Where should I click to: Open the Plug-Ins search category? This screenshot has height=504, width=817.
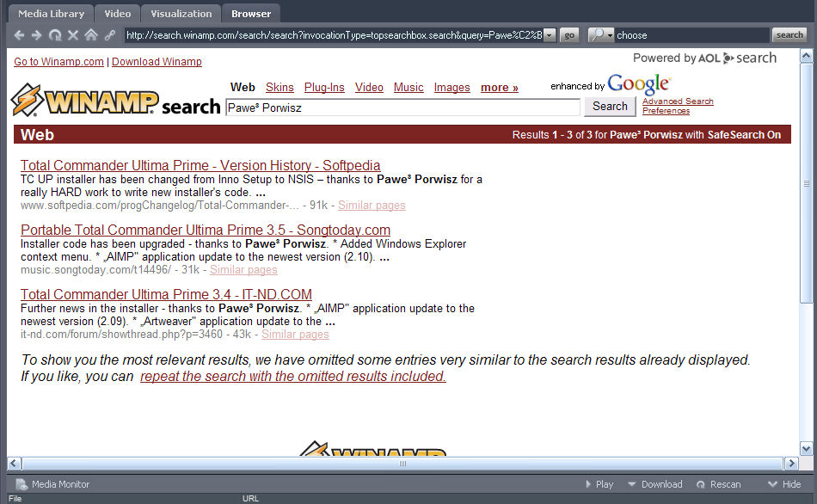point(324,87)
